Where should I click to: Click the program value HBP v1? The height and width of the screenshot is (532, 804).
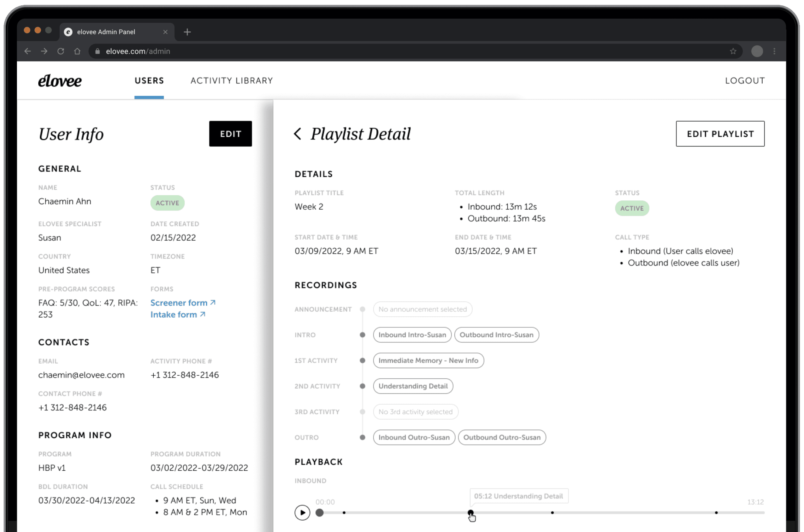click(x=52, y=468)
